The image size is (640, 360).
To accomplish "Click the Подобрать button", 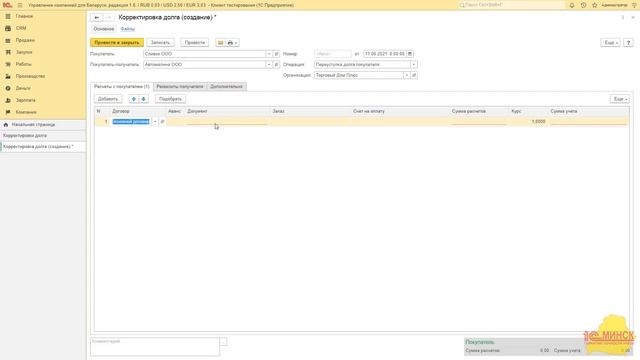I will [x=170, y=99].
